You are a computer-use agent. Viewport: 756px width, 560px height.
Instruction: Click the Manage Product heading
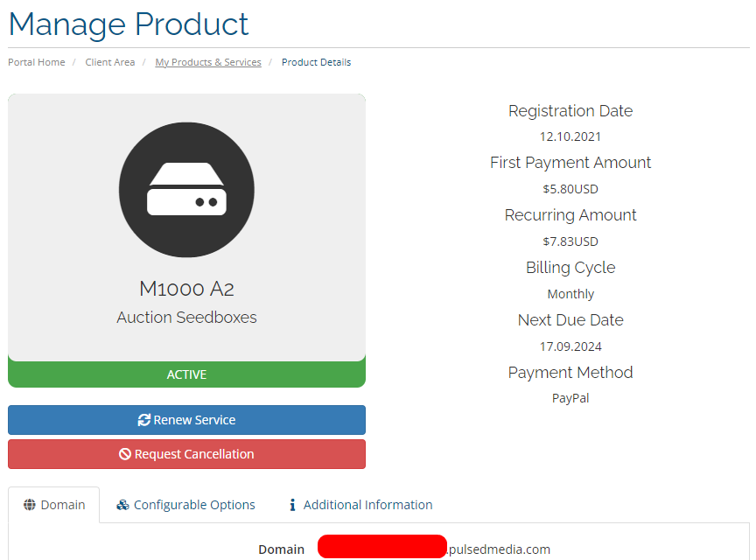(x=129, y=24)
